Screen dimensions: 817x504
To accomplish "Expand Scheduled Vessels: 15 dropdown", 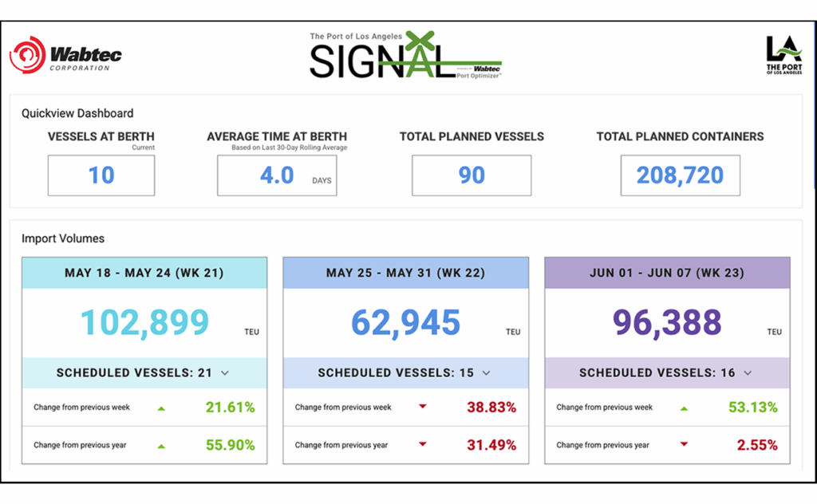I will click(487, 373).
